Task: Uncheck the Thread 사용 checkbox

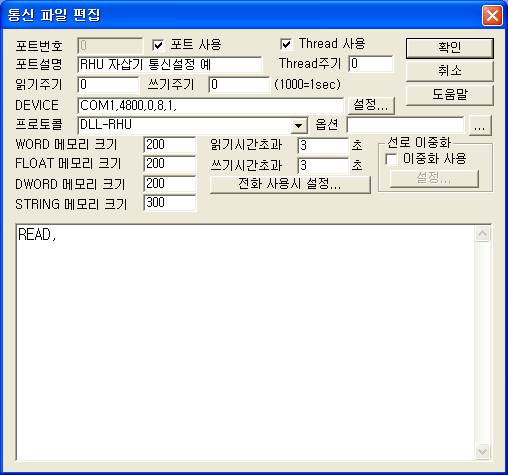Action: point(286,44)
